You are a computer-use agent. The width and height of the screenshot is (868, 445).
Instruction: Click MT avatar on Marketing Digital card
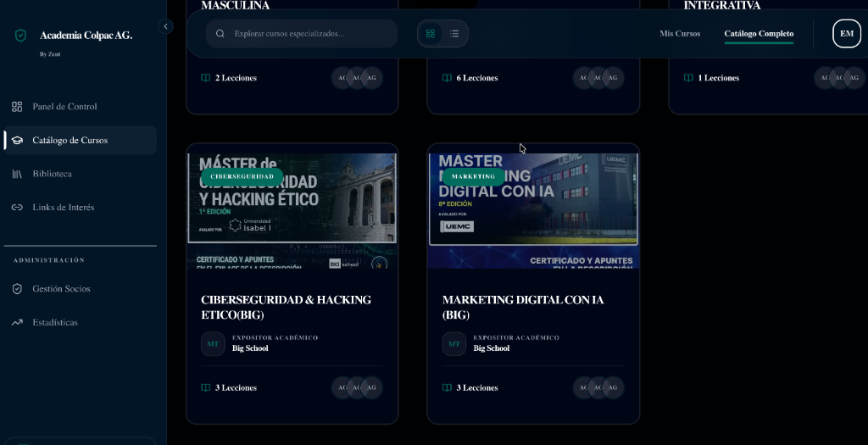pyautogui.click(x=454, y=344)
